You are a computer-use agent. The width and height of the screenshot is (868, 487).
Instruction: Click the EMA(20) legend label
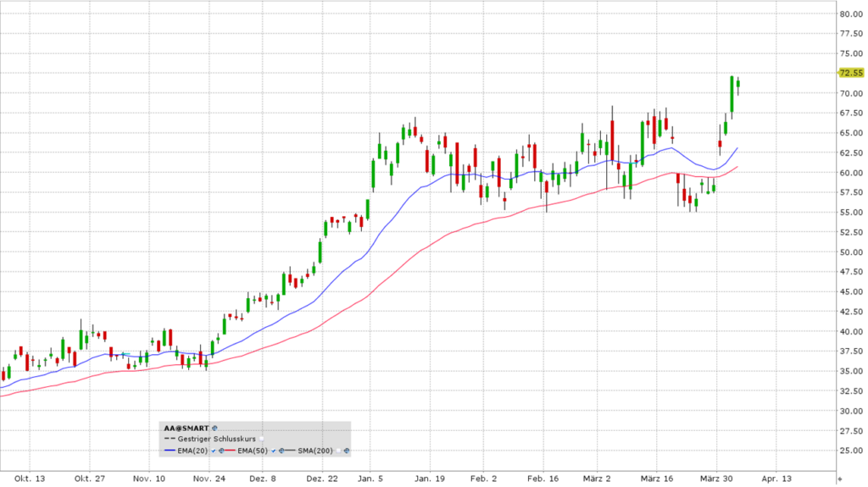[192, 451]
